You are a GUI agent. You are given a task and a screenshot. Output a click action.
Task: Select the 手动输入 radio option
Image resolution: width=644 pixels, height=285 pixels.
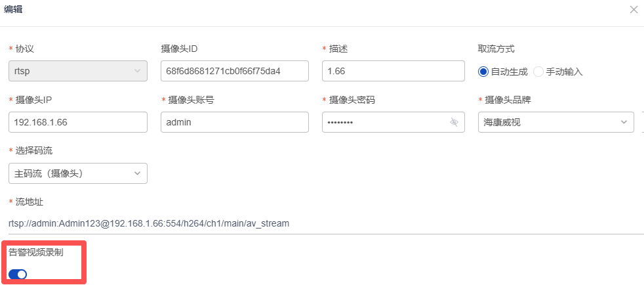click(539, 72)
